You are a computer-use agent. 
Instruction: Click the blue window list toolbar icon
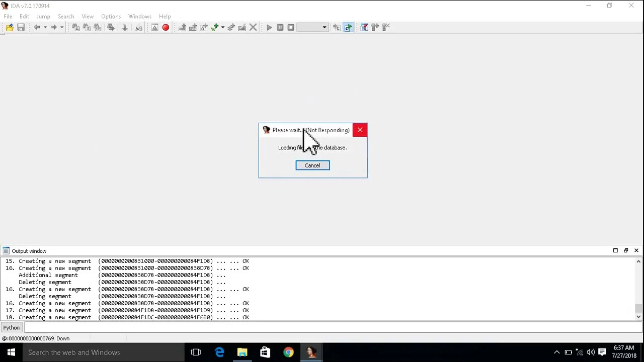pos(364,28)
